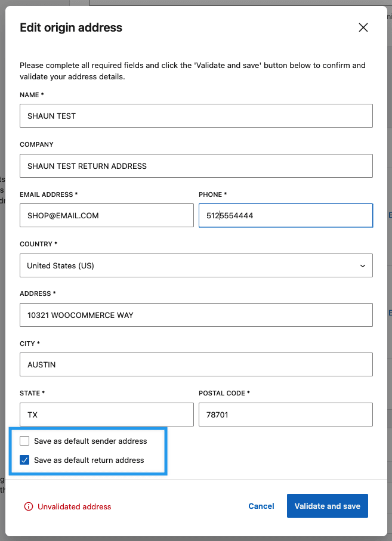Edit the Company field value
The image size is (392, 541).
[196, 166]
